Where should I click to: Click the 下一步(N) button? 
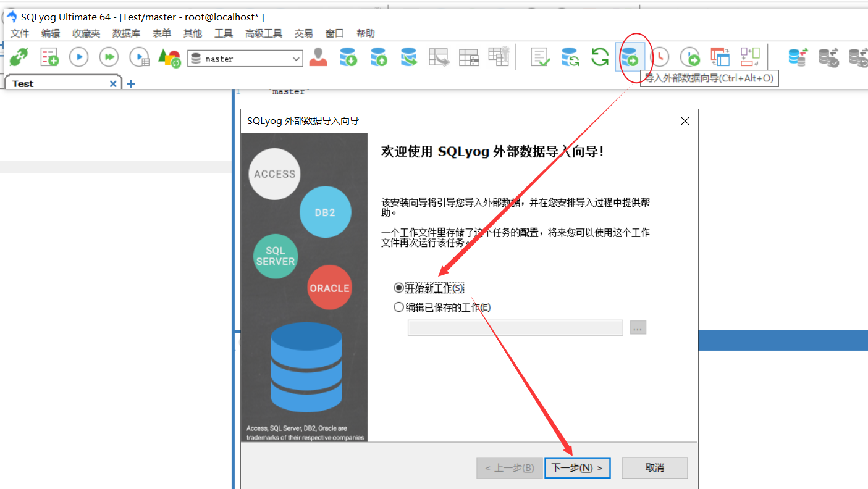coord(577,467)
